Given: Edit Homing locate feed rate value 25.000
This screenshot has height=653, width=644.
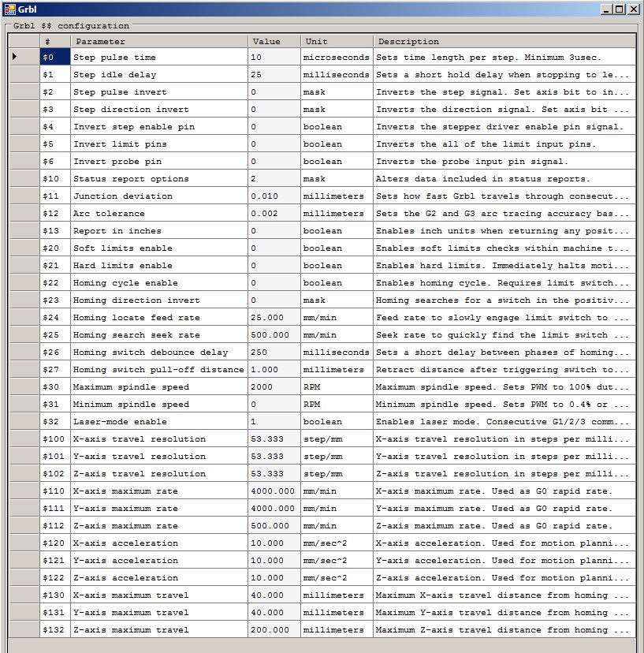Looking at the screenshot, I should pyautogui.click(x=275, y=318).
